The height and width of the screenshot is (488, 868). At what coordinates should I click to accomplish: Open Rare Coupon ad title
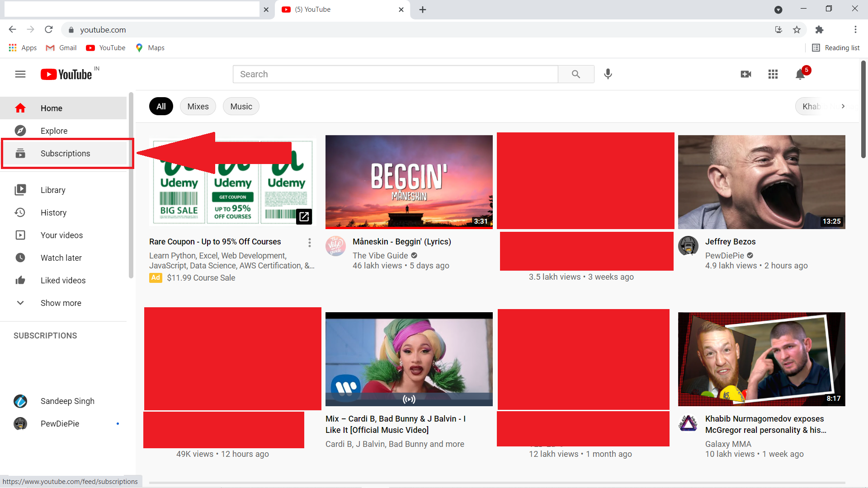pyautogui.click(x=215, y=242)
